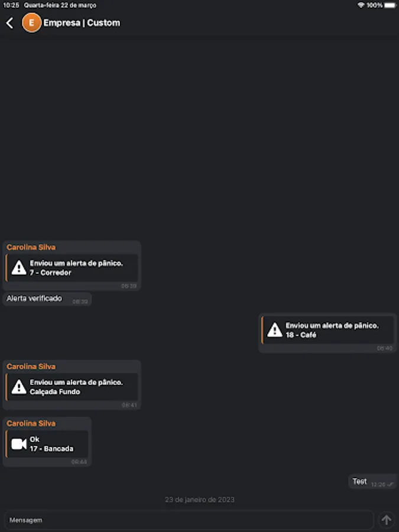The image size is (399, 532).
Task: Tap the 08:40 timestamp on the Café alert
Action: point(385,348)
